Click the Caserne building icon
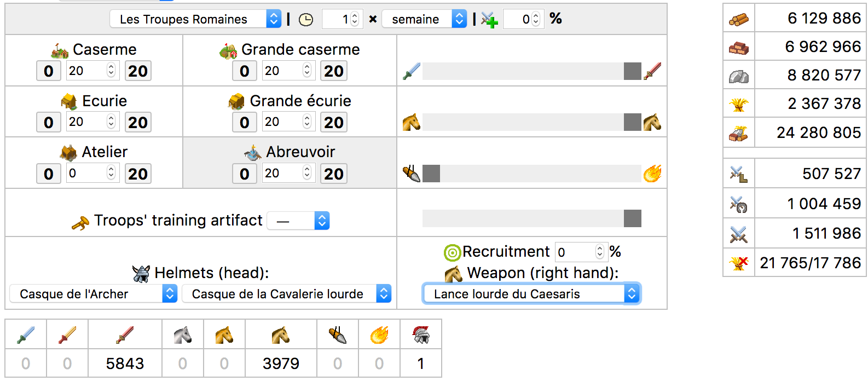 60,51
